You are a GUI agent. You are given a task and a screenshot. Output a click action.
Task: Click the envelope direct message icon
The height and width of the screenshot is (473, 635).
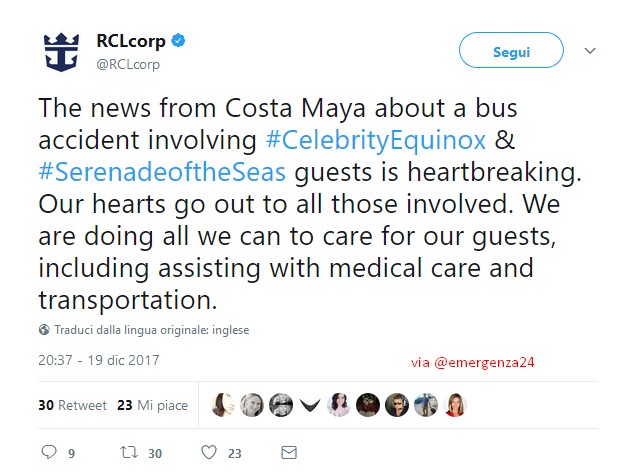[289, 452]
